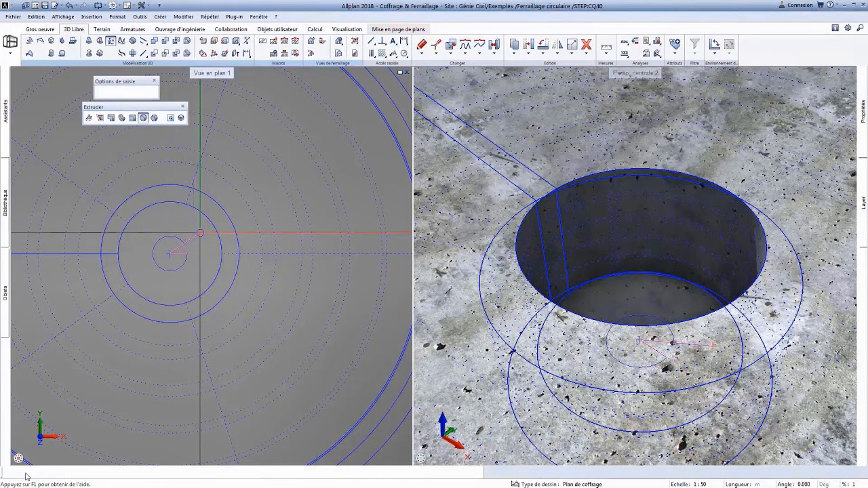Open the settings gear icon
Image resolution: width=868 pixels, height=488 pixels.
848,28
